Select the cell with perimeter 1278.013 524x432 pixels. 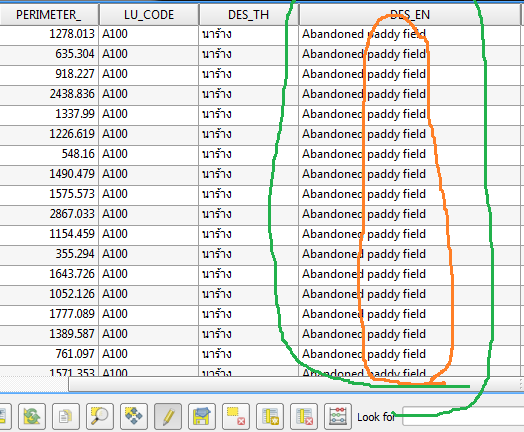(49, 34)
